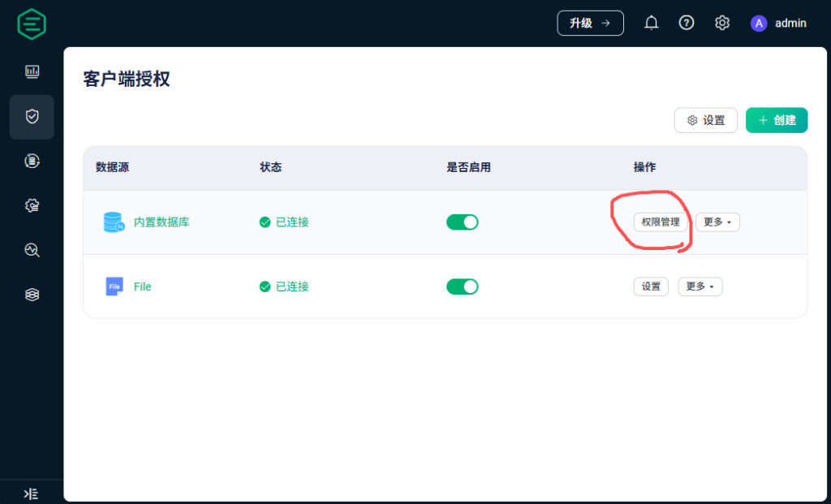Open the management gear icon in sidebar
Screen dimensions: 831x504
32,206
